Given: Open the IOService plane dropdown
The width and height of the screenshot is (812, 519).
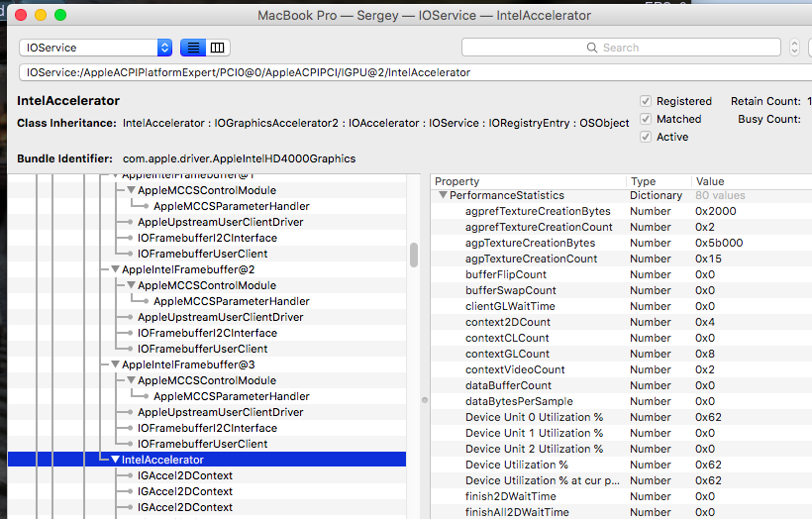Looking at the screenshot, I should [96, 48].
